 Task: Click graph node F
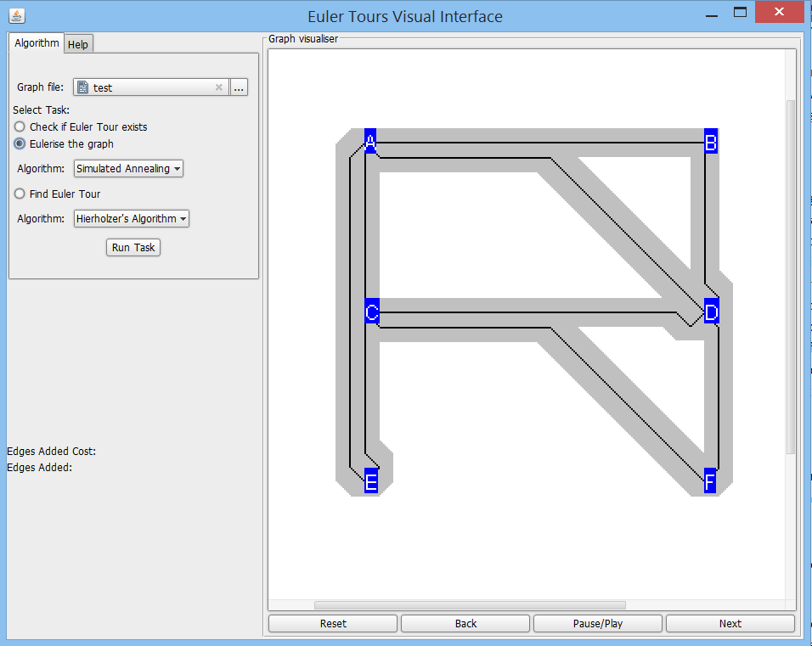pos(710,480)
